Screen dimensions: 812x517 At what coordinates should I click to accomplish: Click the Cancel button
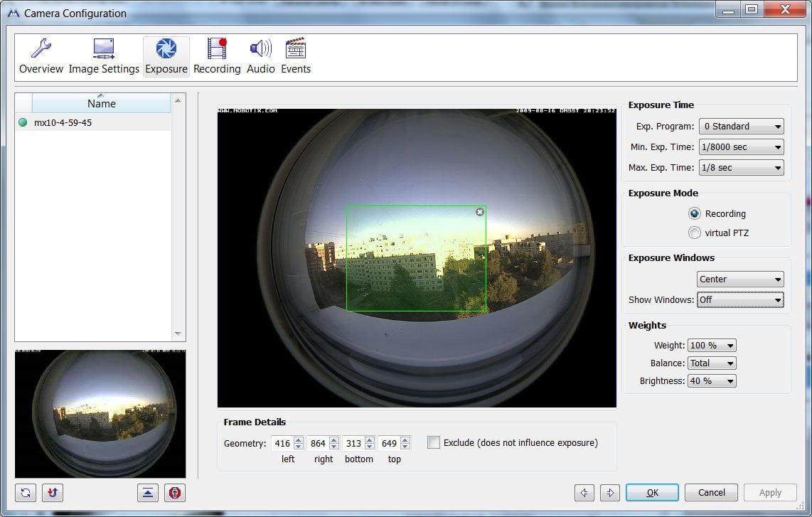(x=711, y=493)
